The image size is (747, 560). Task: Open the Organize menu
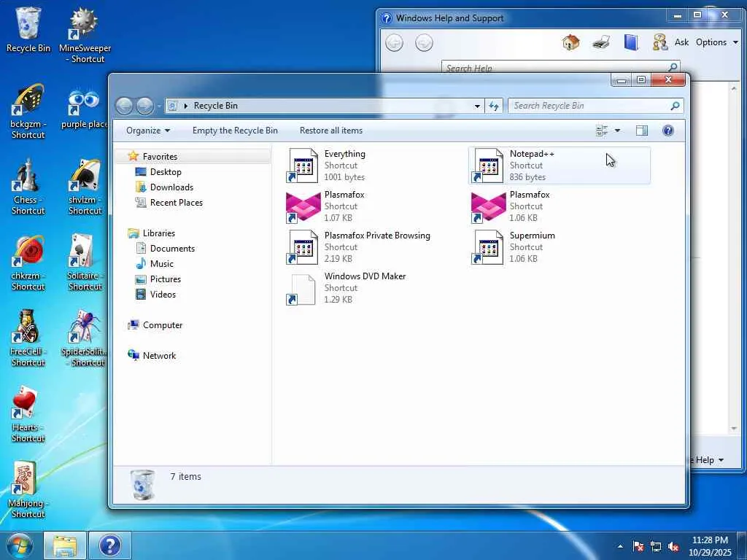[x=147, y=131]
